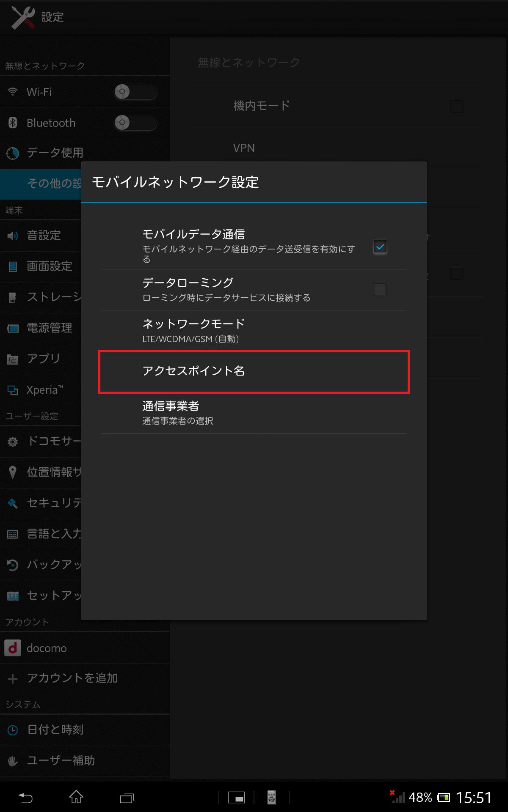Viewport: 508px width, 812px height.
Task: Tap the signal strength indicator
Action: [398, 797]
